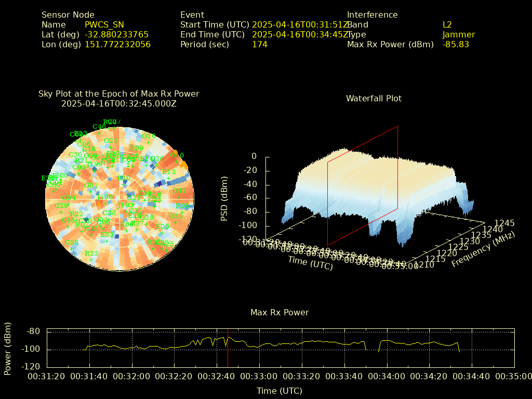Viewport: 532px width, 399px height.
Task: Click the red vertical time marker line
Action: click(x=228, y=348)
